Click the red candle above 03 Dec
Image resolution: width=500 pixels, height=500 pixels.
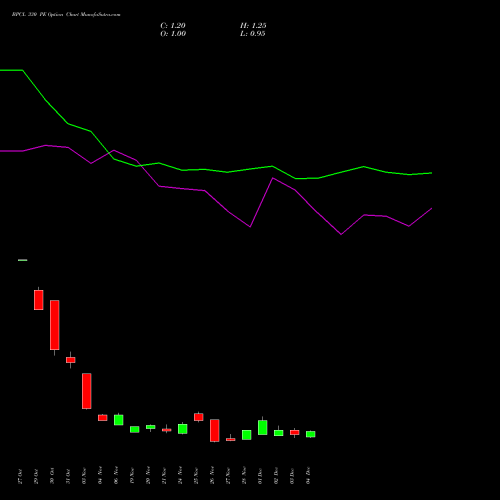[295, 432]
